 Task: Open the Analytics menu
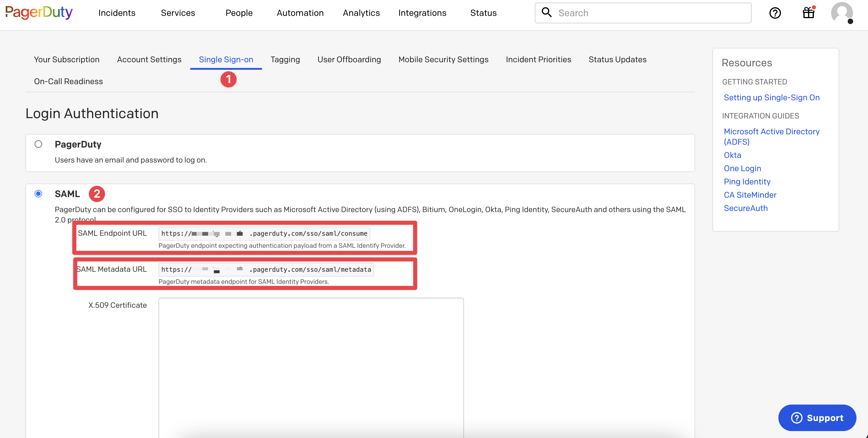click(x=361, y=13)
